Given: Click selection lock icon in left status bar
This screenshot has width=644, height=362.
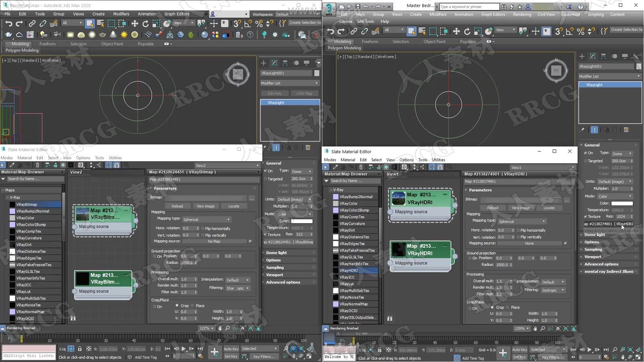Looking at the screenshot, I should 80,349.
